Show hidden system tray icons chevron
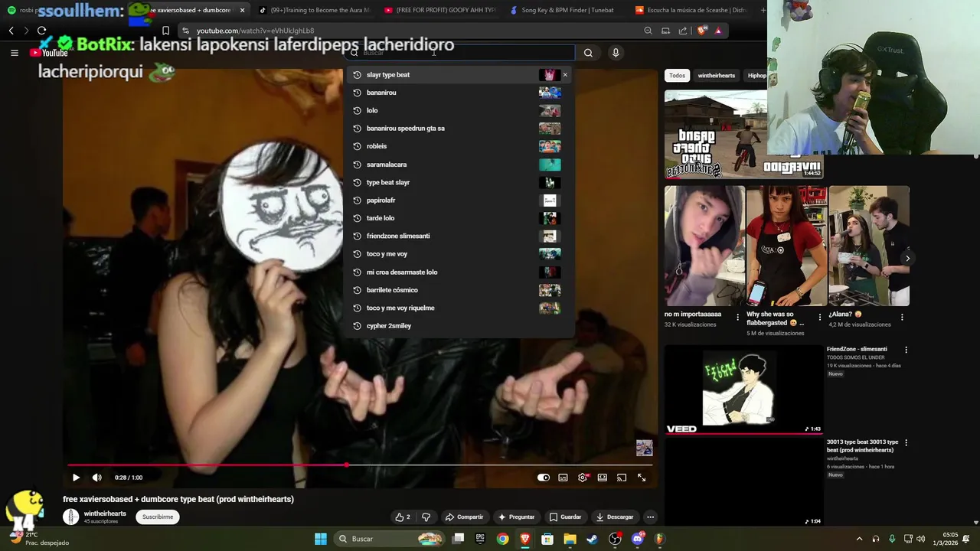 (859, 539)
